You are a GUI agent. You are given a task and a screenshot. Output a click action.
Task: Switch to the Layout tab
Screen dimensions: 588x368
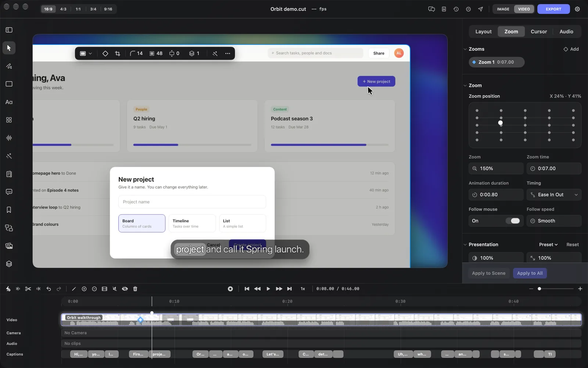[483, 32]
